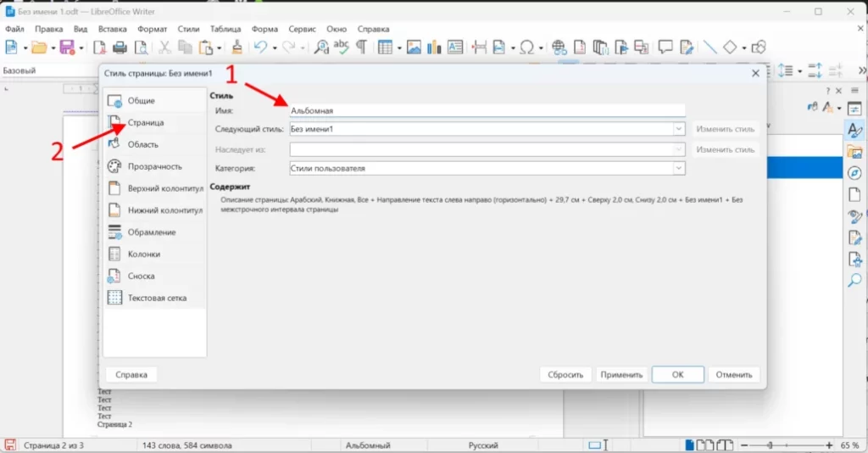Click the Export as PDF icon

coord(99,48)
